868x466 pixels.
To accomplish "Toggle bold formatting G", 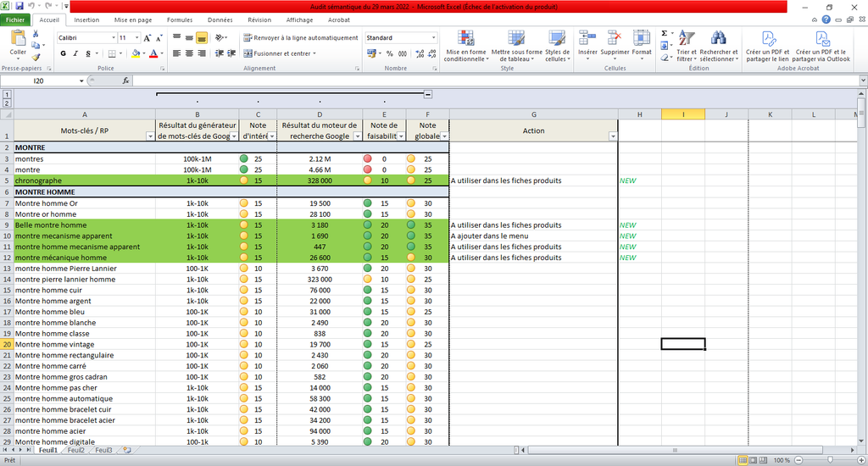I will point(63,53).
